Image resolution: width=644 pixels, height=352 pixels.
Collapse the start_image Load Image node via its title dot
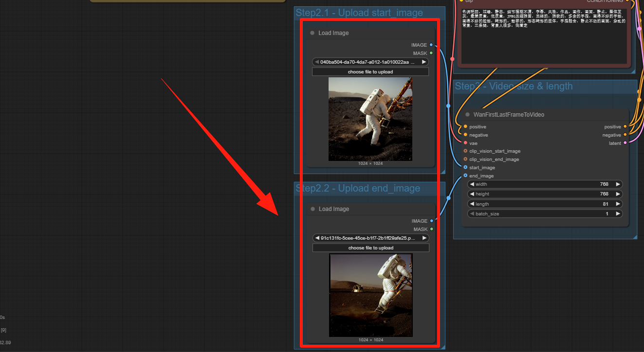(x=313, y=33)
